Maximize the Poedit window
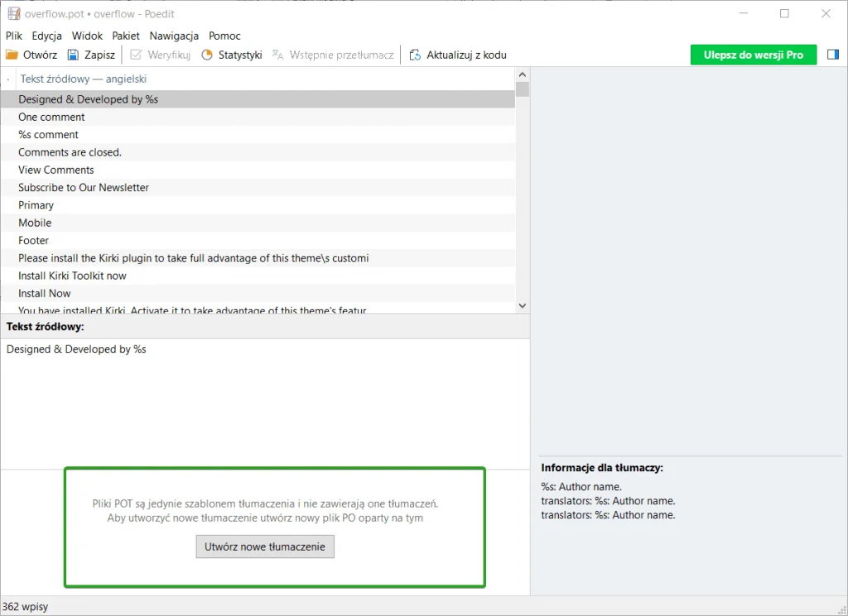 pyautogui.click(x=785, y=13)
